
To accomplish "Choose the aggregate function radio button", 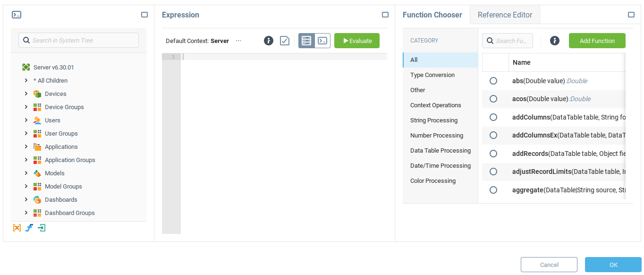I will click(493, 190).
